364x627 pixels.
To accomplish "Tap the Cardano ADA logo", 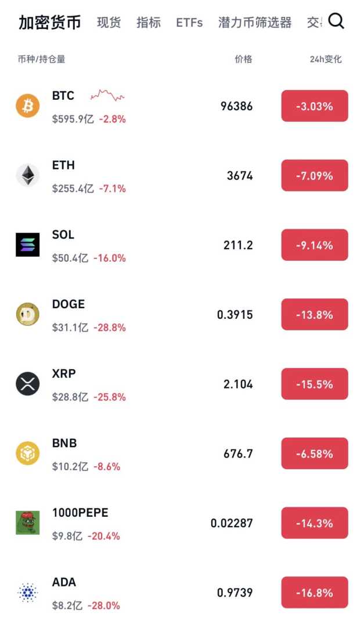I will click(28, 592).
